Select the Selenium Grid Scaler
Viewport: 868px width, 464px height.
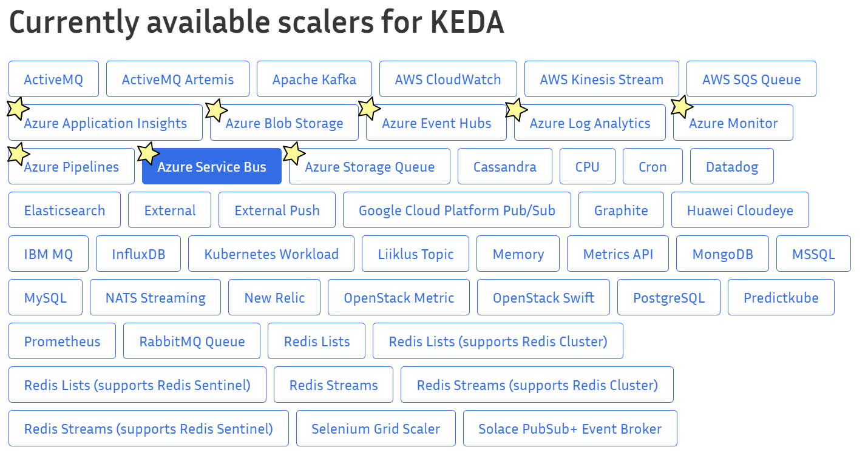coord(375,428)
